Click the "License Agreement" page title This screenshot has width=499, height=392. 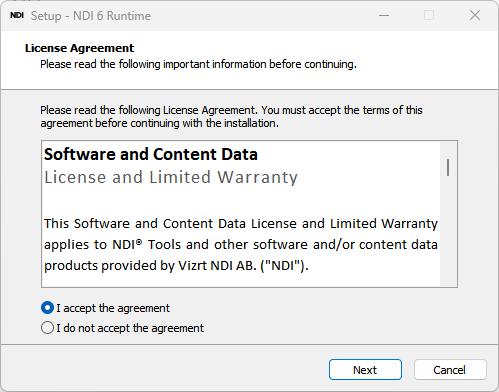click(79, 48)
